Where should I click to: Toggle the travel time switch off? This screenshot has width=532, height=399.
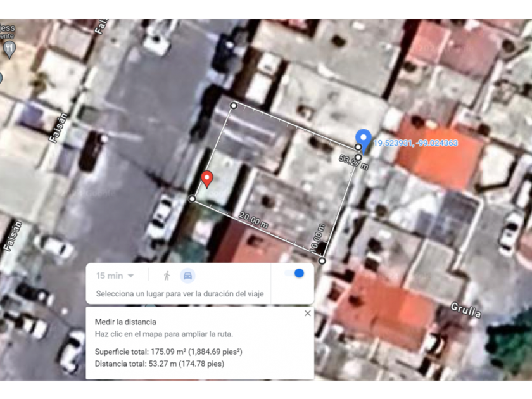point(294,273)
